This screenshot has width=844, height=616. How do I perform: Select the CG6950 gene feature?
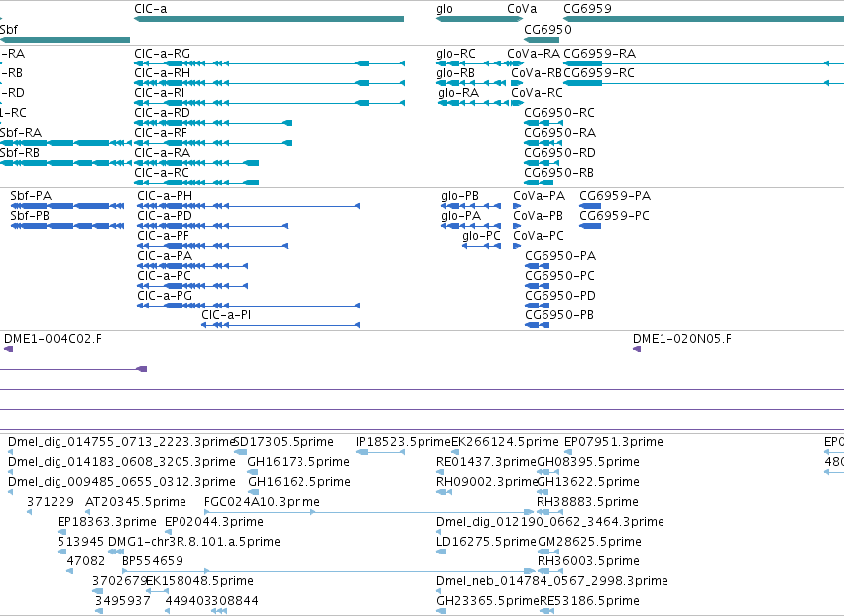click(x=542, y=40)
